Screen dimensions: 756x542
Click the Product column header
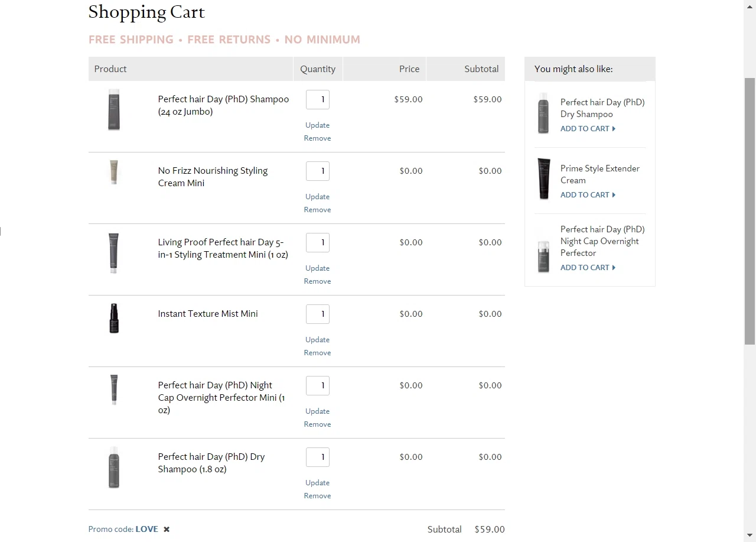point(191,69)
